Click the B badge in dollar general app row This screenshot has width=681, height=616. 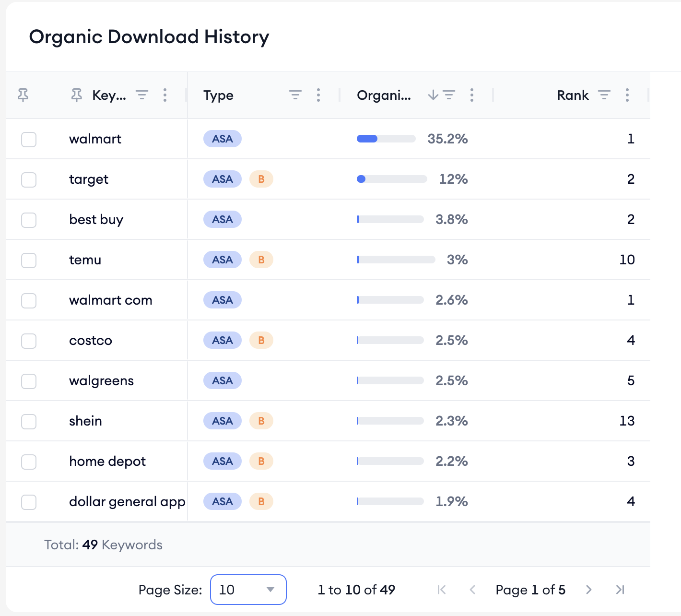261,501
